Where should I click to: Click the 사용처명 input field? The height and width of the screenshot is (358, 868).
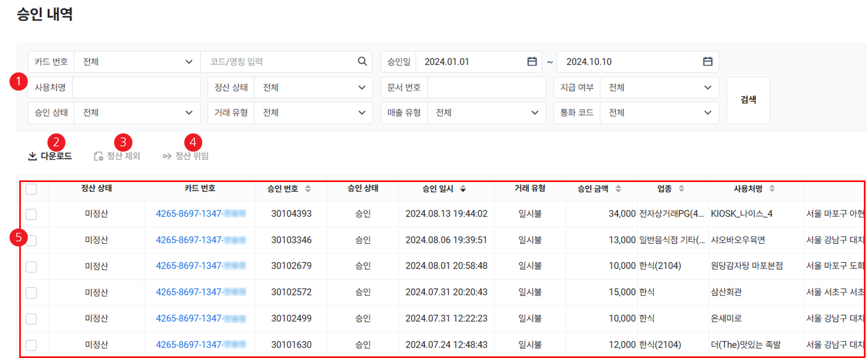pyautogui.click(x=136, y=88)
